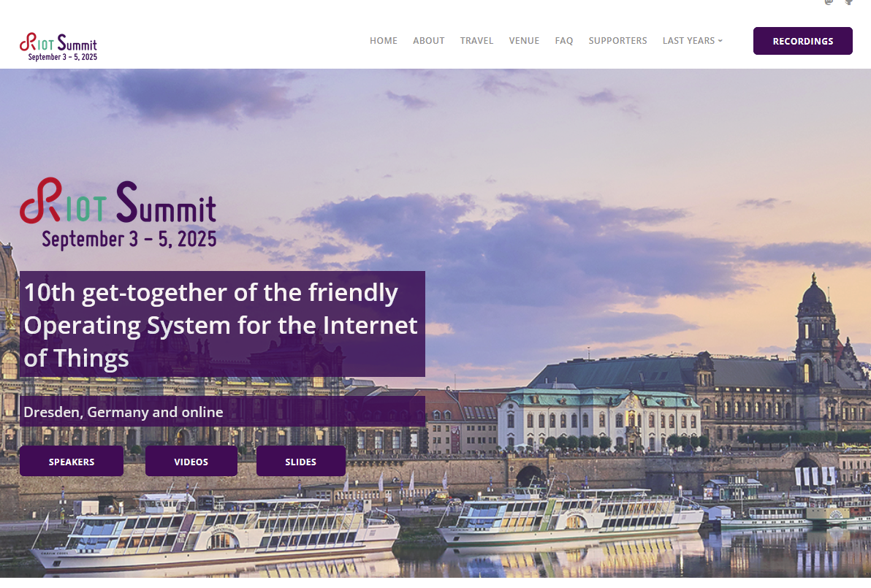Expand the LAST YEARS dropdown menu

tap(692, 40)
